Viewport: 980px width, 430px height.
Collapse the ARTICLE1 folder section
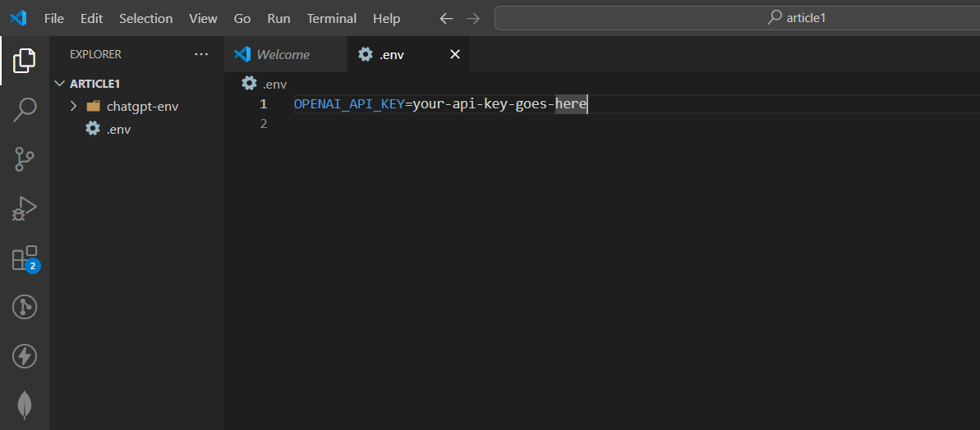(60, 83)
